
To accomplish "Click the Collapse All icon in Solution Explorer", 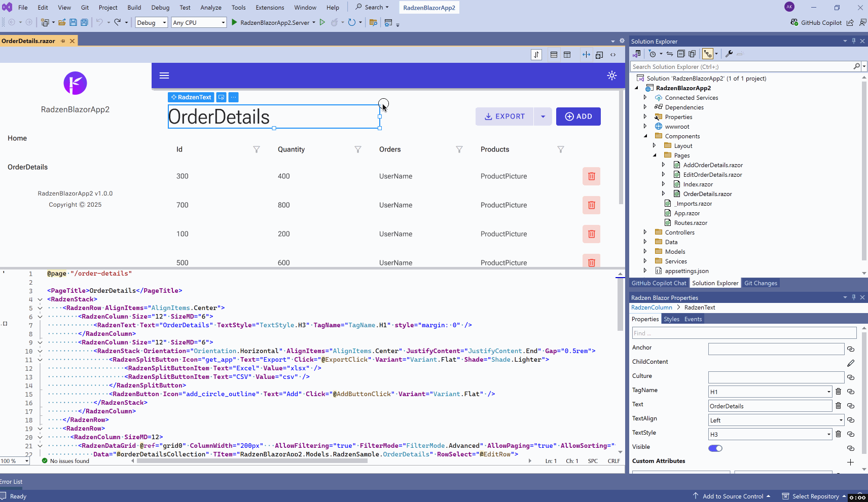I will tap(681, 54).
